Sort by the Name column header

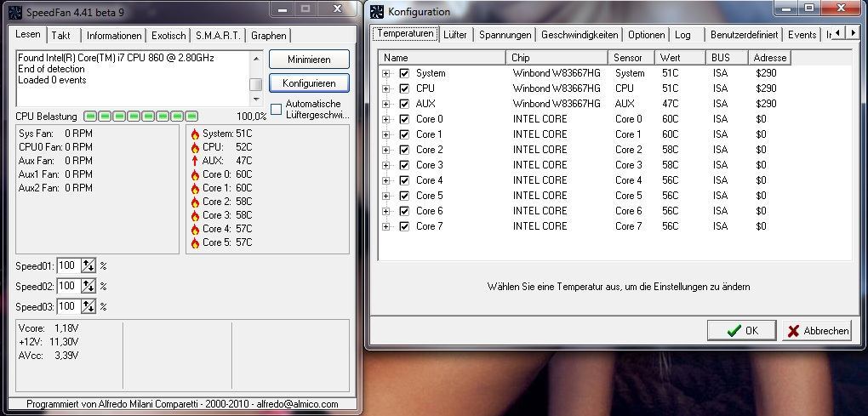pos(443,58)
